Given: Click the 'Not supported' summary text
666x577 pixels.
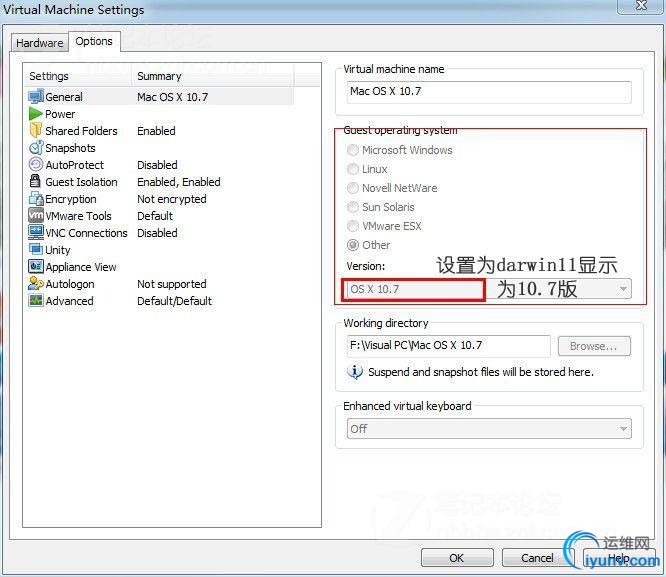Looking at the screenshot, I should (x=172, y=284).
